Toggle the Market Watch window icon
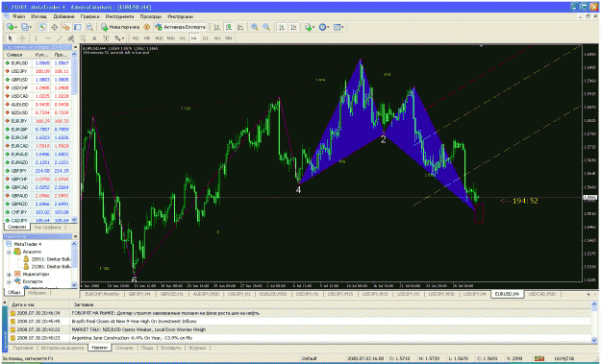The width and height of the screenshot is (601, 364). click(x=42, y=27)
